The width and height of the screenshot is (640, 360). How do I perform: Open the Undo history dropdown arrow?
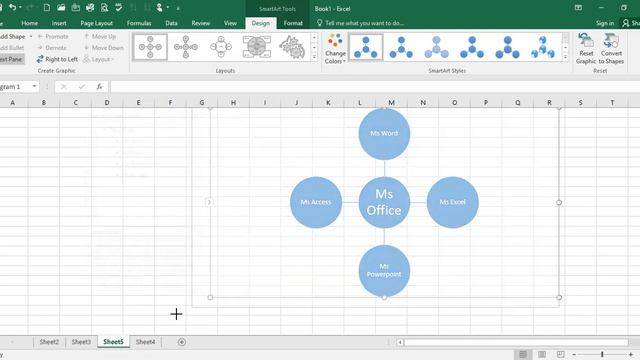(x=20, y=8)
